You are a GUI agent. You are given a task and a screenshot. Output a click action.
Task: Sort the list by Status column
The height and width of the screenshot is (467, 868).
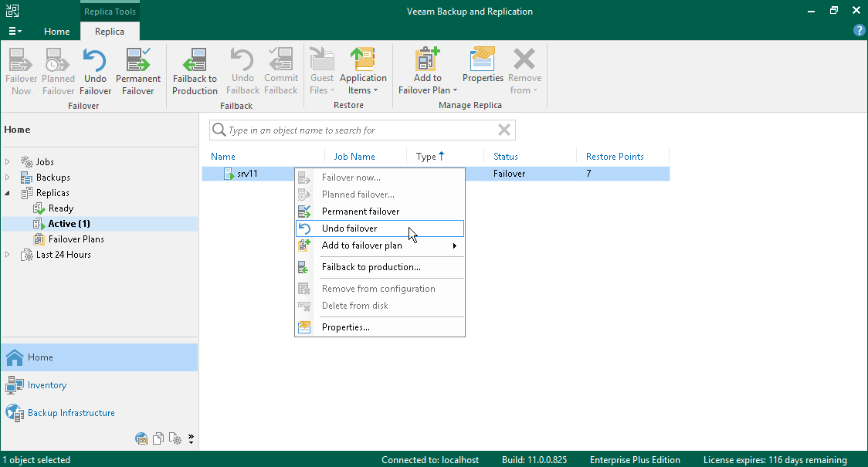click(x=506, y=157)
